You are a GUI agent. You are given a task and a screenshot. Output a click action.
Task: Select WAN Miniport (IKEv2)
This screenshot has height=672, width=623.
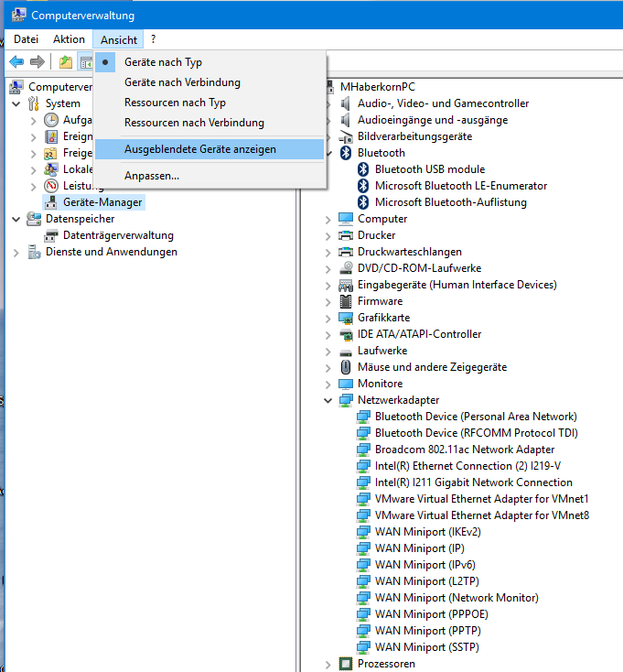(x=428, y=532)
